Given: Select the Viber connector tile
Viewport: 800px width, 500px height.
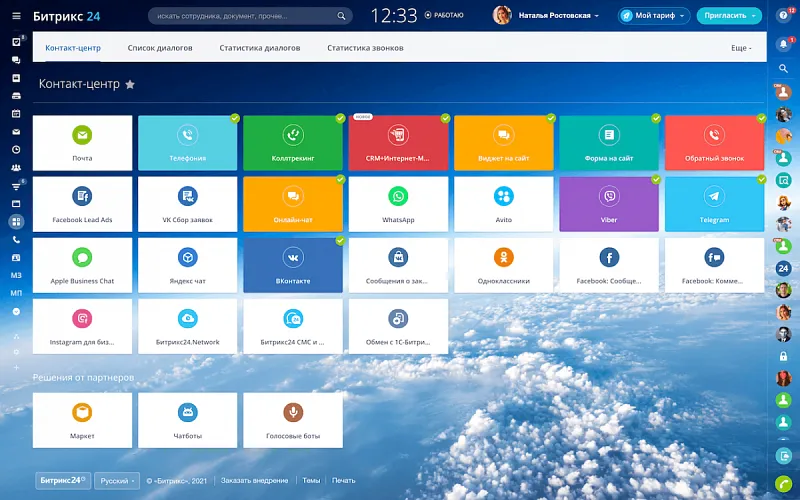Looking at the screenshot, I should 608,203.
